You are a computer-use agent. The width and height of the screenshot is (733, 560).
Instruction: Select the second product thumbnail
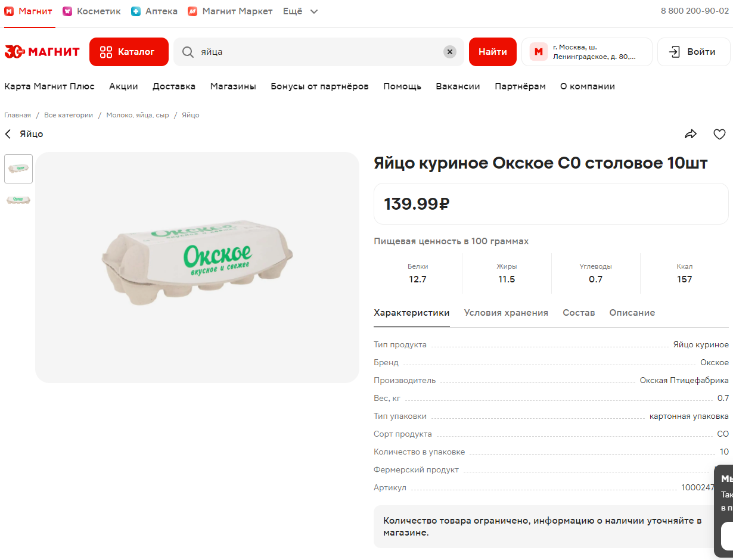(x=18, y=200)
